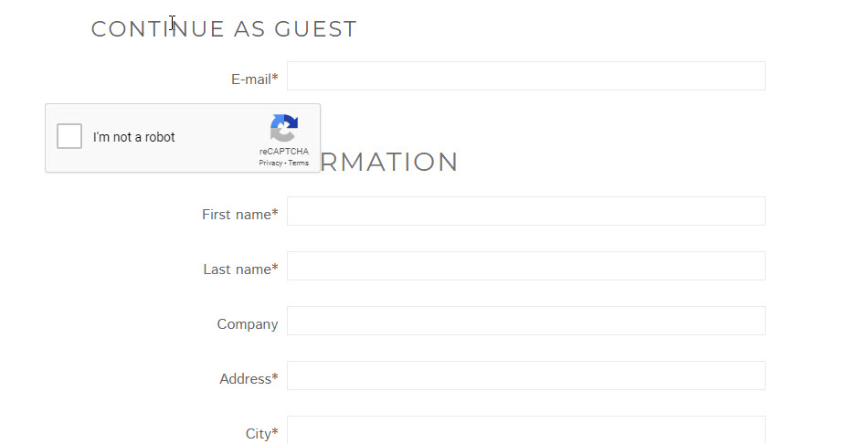Open the reCAPTCHA Terms link
Screen dimensions: 868x444
click(x=299, y=163)
